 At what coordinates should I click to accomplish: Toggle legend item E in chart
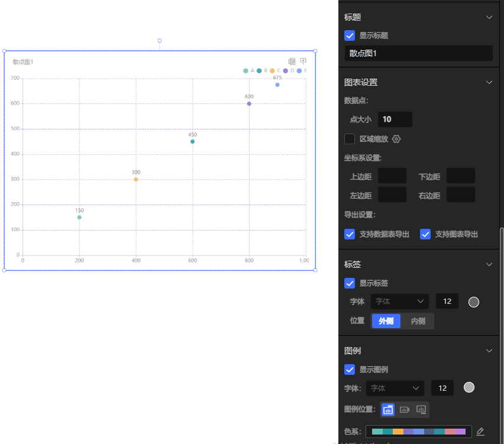tap(302, 71)
